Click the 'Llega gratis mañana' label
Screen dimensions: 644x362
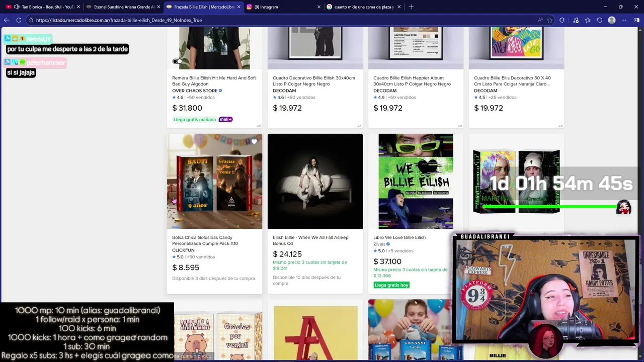tap(195, 120)
